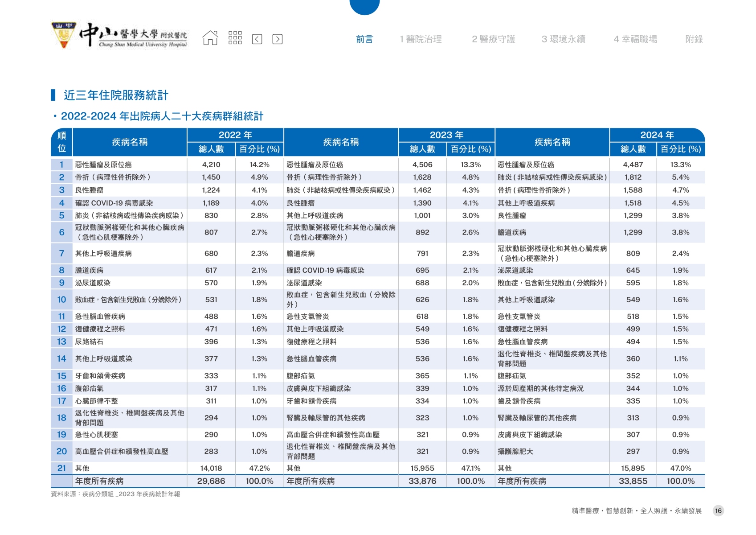Click the 資料來源 footnote below the table

[115, 494]
